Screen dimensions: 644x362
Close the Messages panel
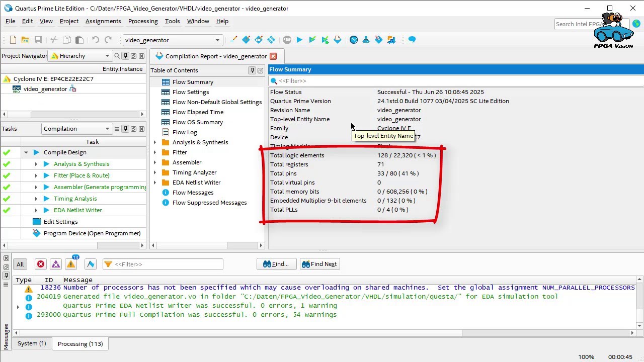coord(6,258)
